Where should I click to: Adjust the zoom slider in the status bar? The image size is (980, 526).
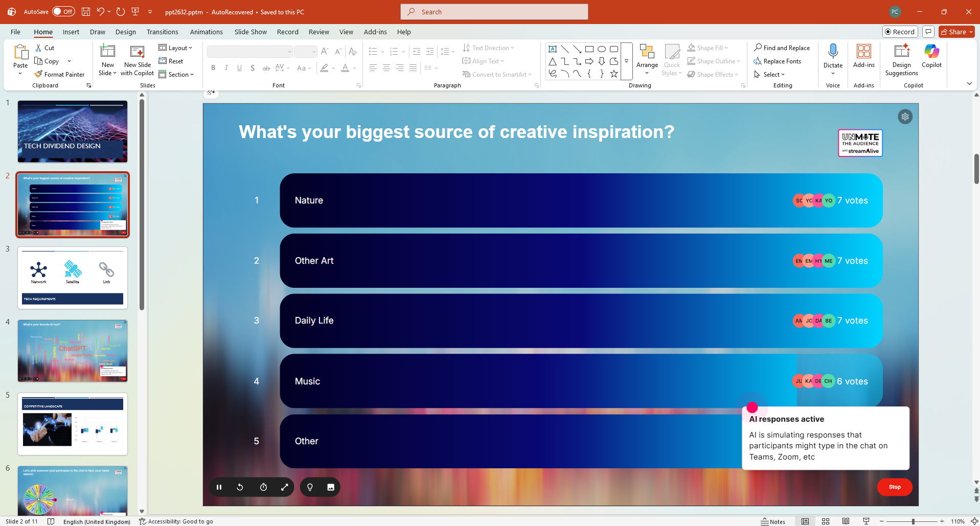(913, 521)
